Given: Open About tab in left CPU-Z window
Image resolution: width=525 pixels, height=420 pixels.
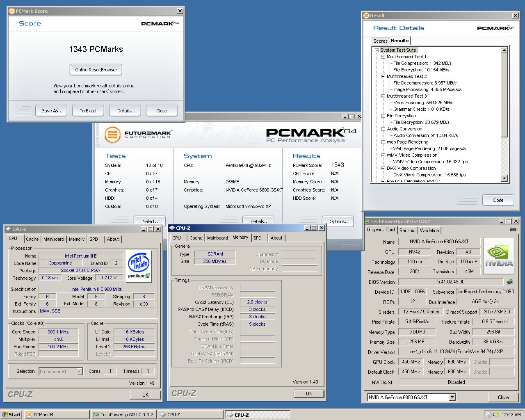Looking at the screenshot, I should point(113,239).
